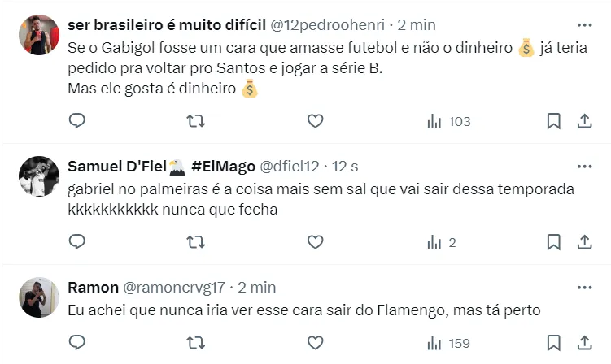Image resolution: width=611 pixels, height=364 pixels.
Task: Reply to Samuel D'Fiel's tweet
Action: coord(77,242)
